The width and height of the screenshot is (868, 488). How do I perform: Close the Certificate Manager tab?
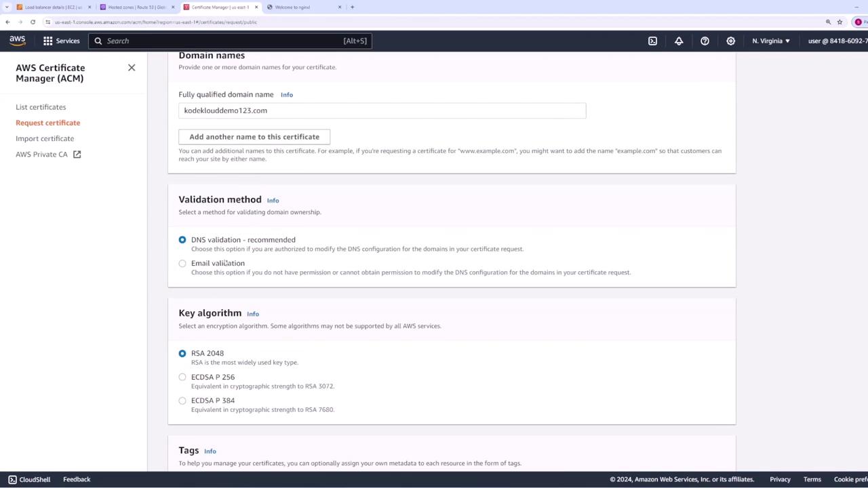point(256,7)
